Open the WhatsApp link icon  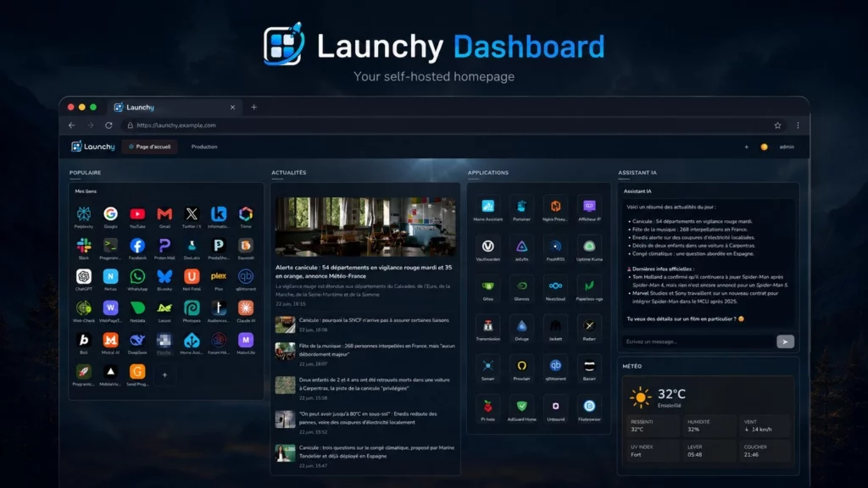pyautogui.click(x=137, y=277)
